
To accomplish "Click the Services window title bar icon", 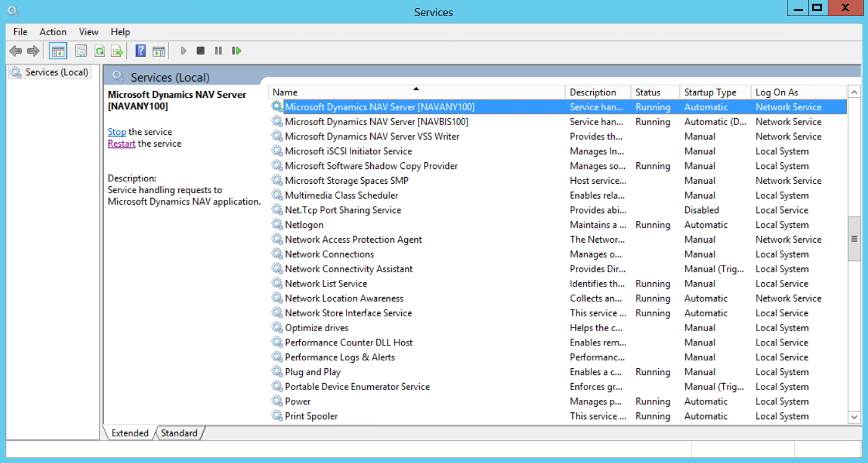I will tap(12, 11).
